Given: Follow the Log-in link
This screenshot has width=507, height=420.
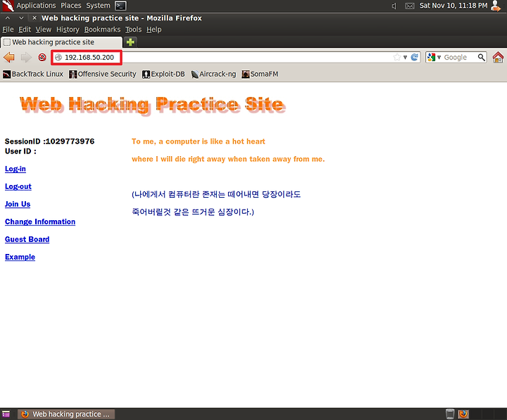Looking at the screenshot, I should [15, 169].
